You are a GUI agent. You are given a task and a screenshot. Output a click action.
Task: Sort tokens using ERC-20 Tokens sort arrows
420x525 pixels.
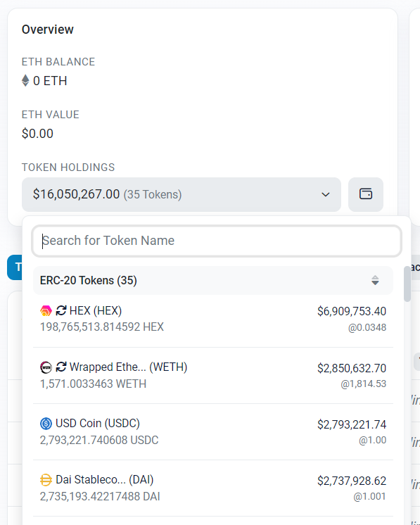click(375, 280)
